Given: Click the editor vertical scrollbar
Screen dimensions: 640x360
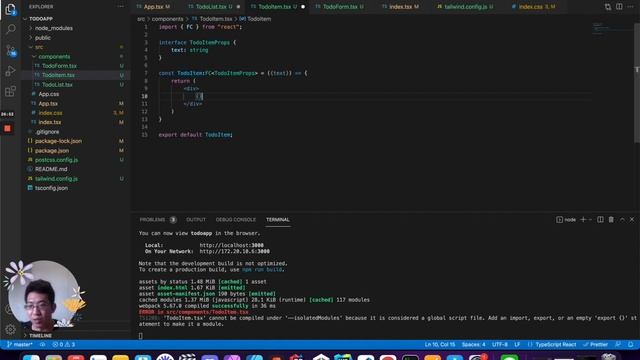Looking at the screenshot, I should pyautogui.click(x=637, y=82).
